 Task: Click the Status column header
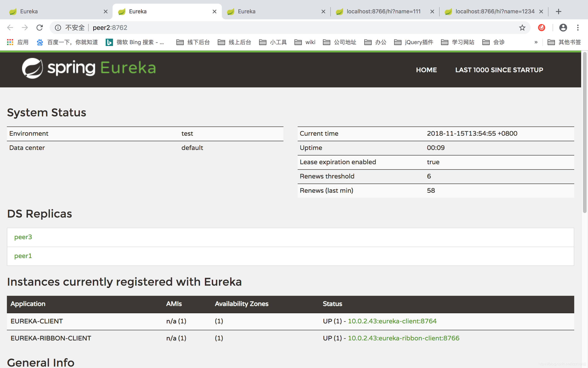tap(332, 304)
